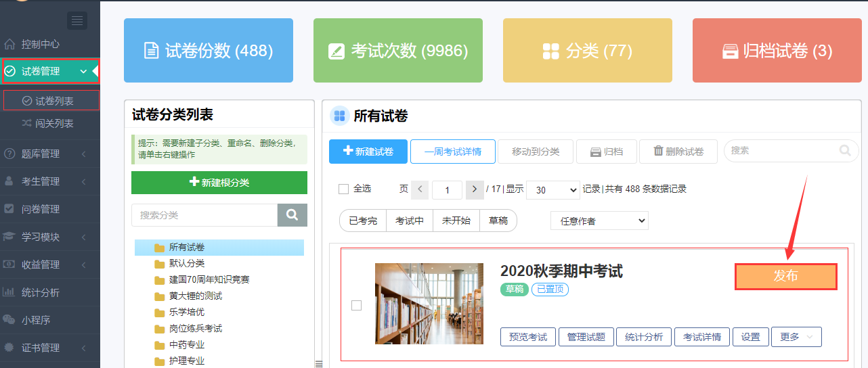The image size is (868, 368).
Task: Open the records-per-page 30 dropdown
Action: tap(552, 190)
